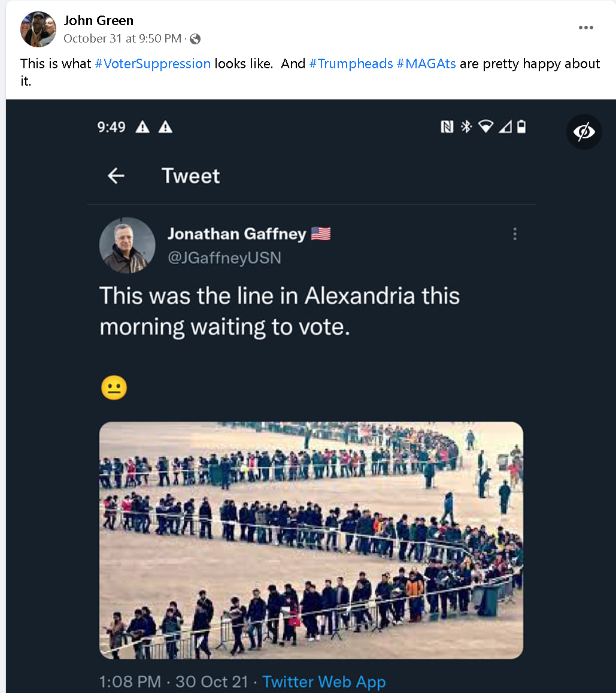Expand the tweet's vertical three-dot menu
The image size is (616, 693).
pos(515,234)
